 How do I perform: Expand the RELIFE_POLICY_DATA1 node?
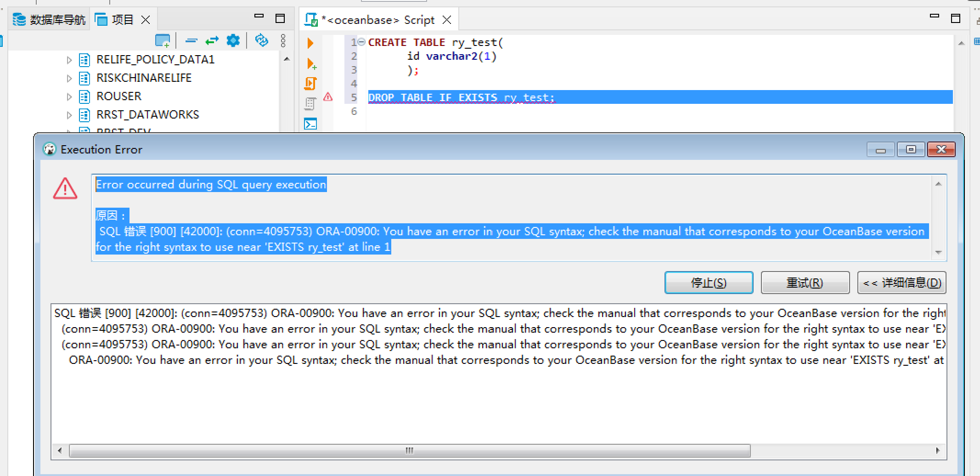69,60
